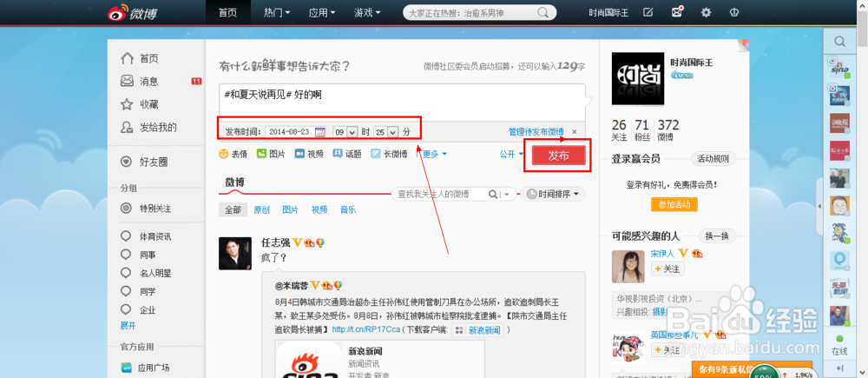Select the 原创 filter tab

click(x=261, y=209)
